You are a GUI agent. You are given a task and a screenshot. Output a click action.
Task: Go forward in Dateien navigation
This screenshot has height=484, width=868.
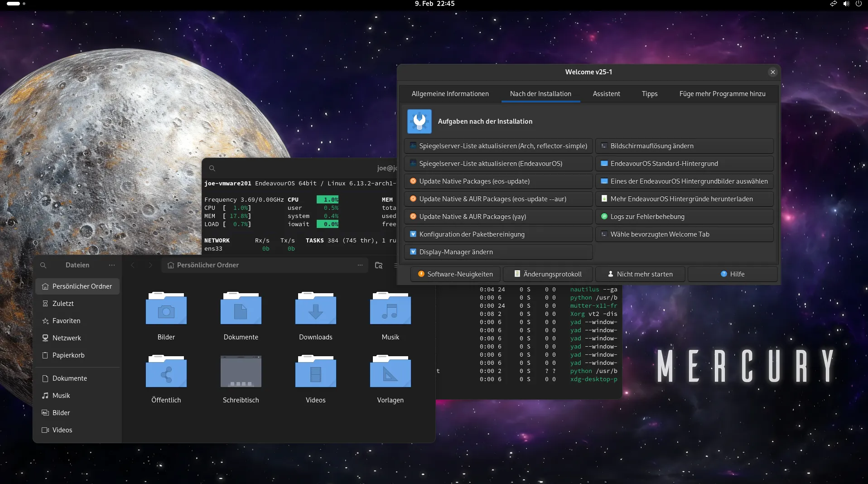150,265
